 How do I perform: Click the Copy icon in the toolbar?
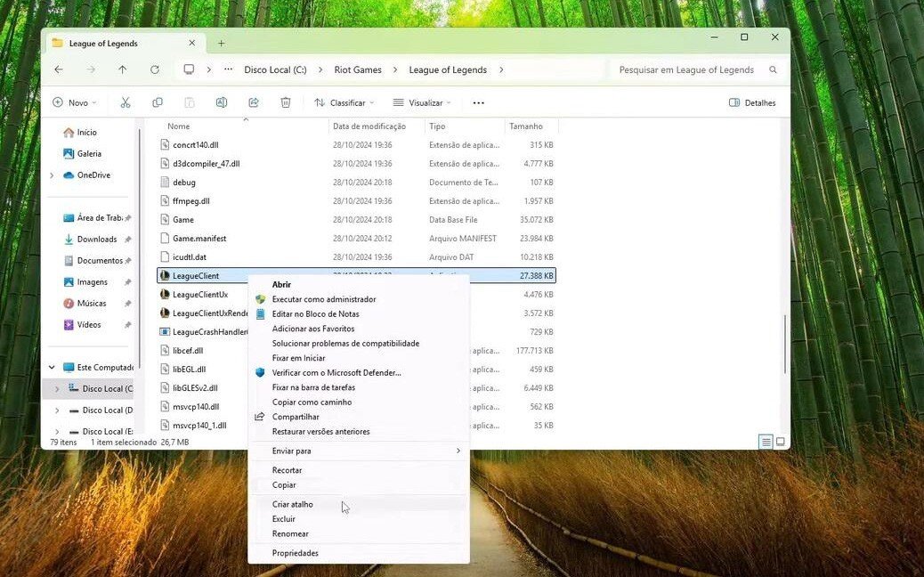tap(158, 102)
